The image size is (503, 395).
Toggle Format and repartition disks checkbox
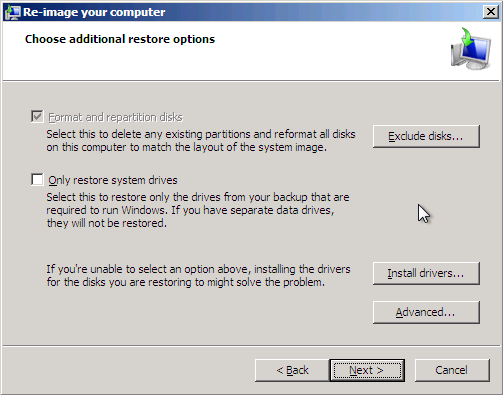pyautogui.click(x=37, y=117)
